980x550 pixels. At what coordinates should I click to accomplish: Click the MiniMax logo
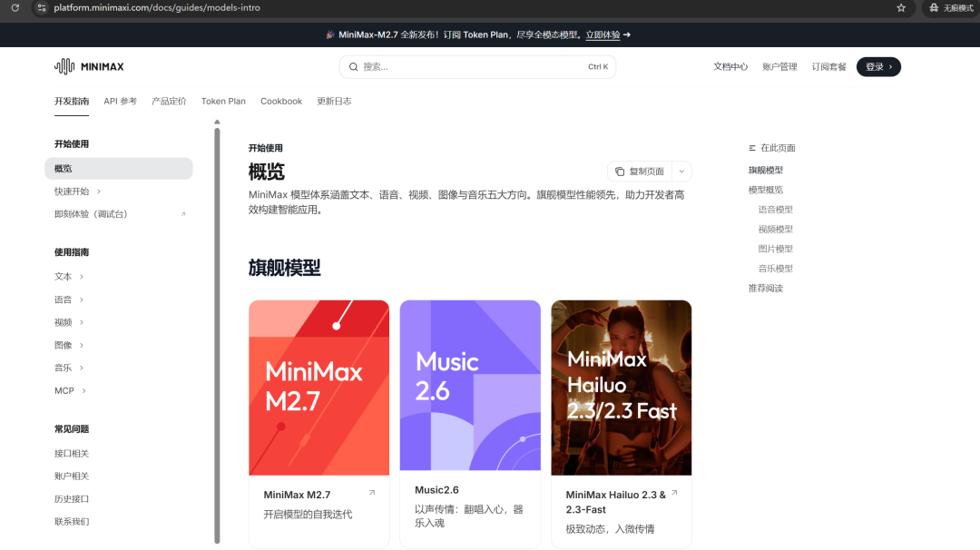click(89, 66)
